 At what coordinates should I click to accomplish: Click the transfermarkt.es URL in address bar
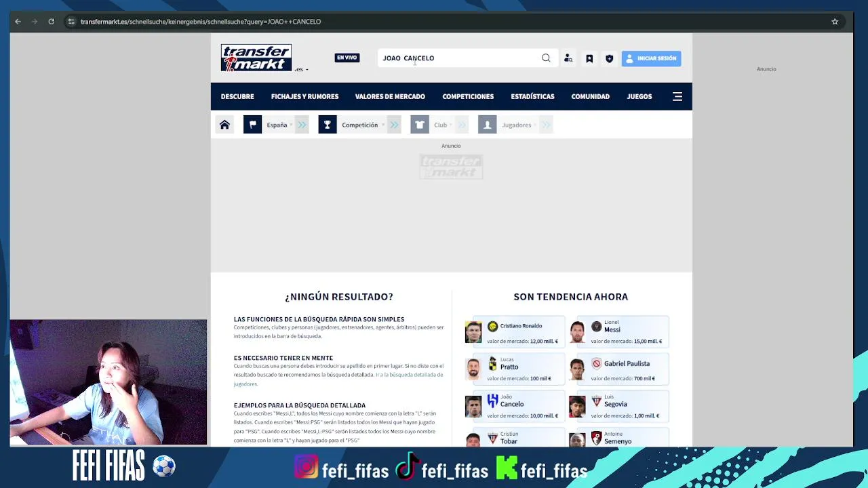click(201, 22)
